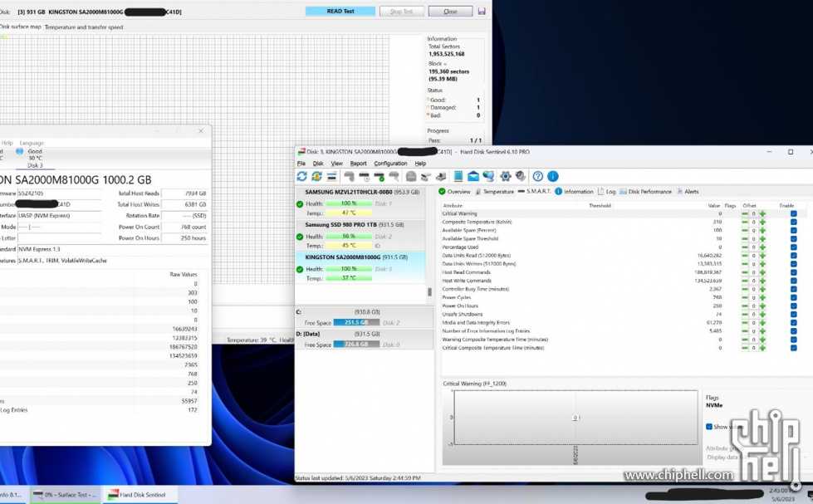The image size is (813, 504).
Task: Click the refresh-with-warning icon in Sentinel toolbar
Action: click(316, 176)
